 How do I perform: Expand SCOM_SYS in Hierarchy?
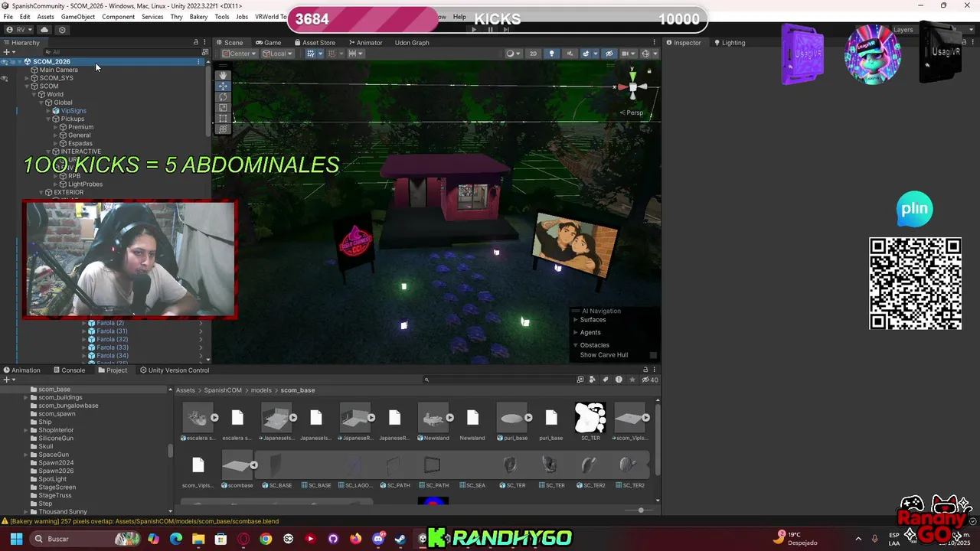click(x=27, y=78)
